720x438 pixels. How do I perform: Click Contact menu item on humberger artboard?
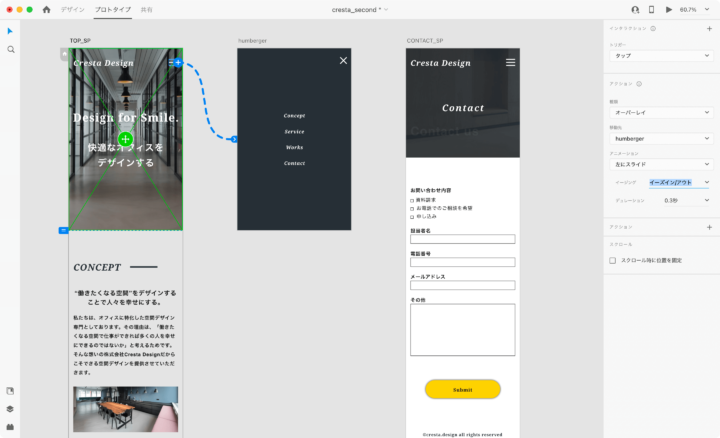pos(294,163)
